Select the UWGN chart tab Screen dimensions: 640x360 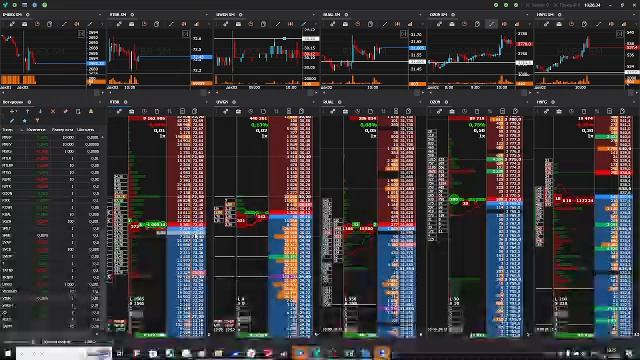225,14
